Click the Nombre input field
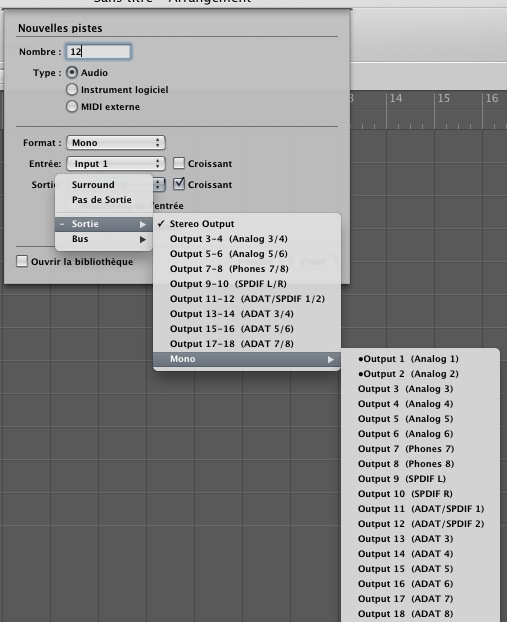The height and width of the screenshot is (622, 507). click(x=98, y=52)
